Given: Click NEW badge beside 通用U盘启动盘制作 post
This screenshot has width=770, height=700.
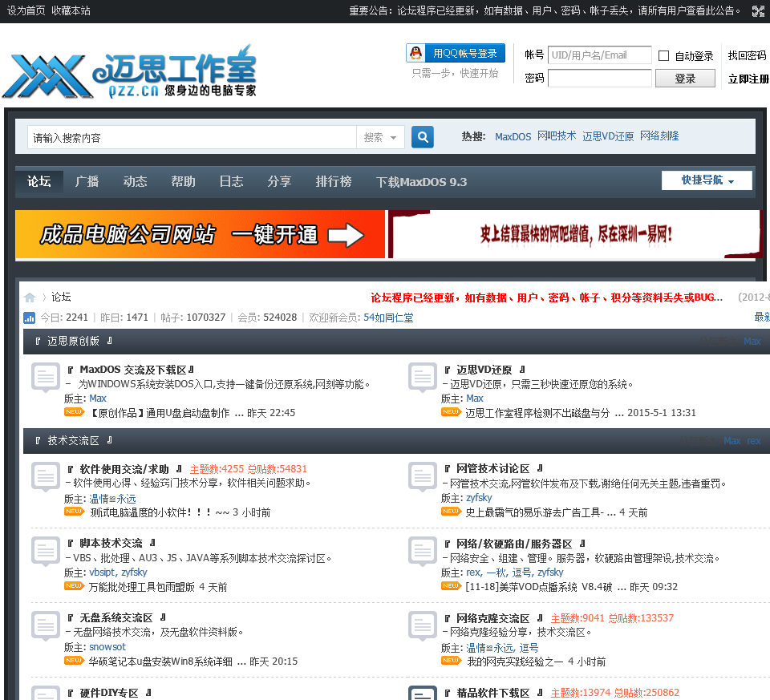Looking at the screenshot, I should click(74, 412).
